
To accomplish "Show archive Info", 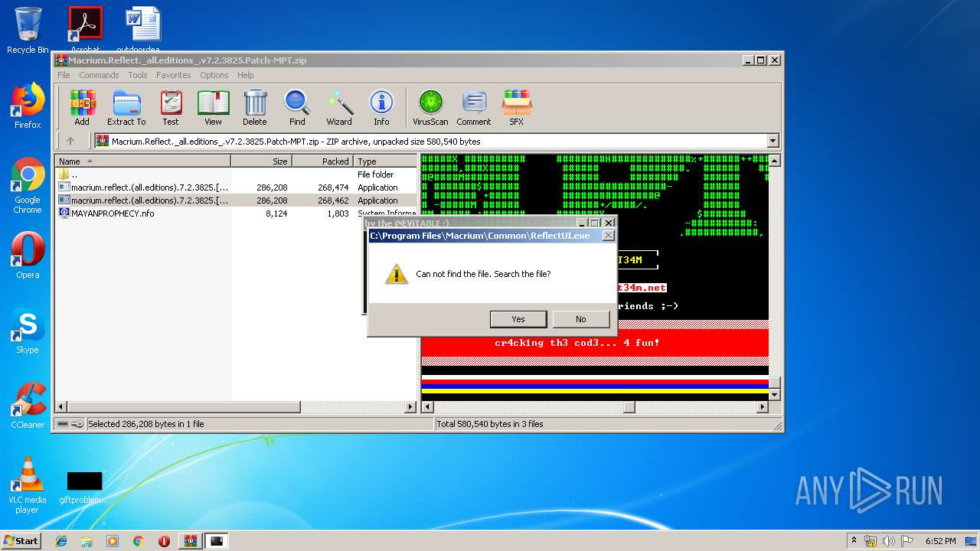I will coord(381,107).
